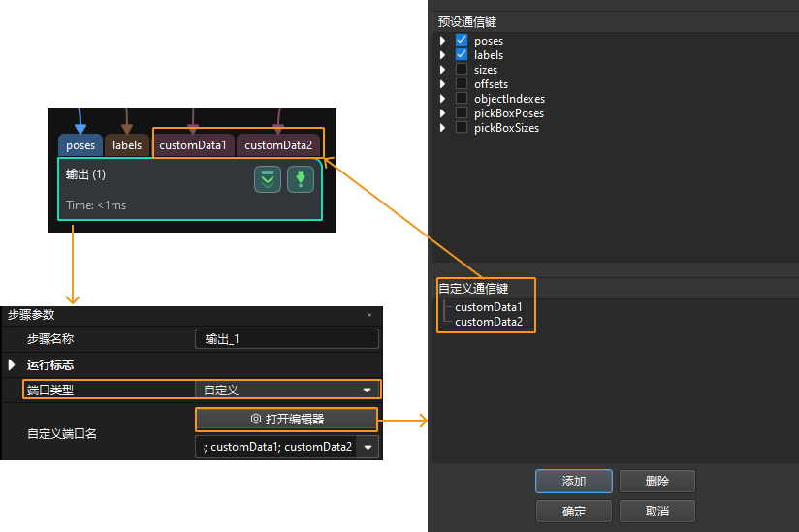
Task: Check the pickBoxSizes checkbox
Action: 462,127
